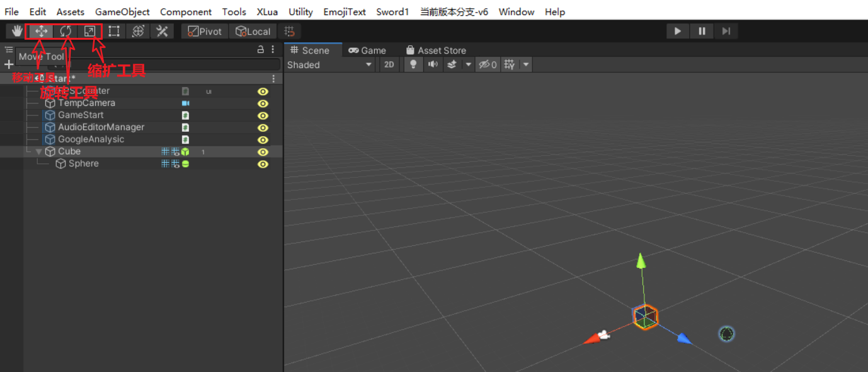This screenshot has height=372, width=868.
Task: Select the Rotate tool
Action: [x=66, y=31]
